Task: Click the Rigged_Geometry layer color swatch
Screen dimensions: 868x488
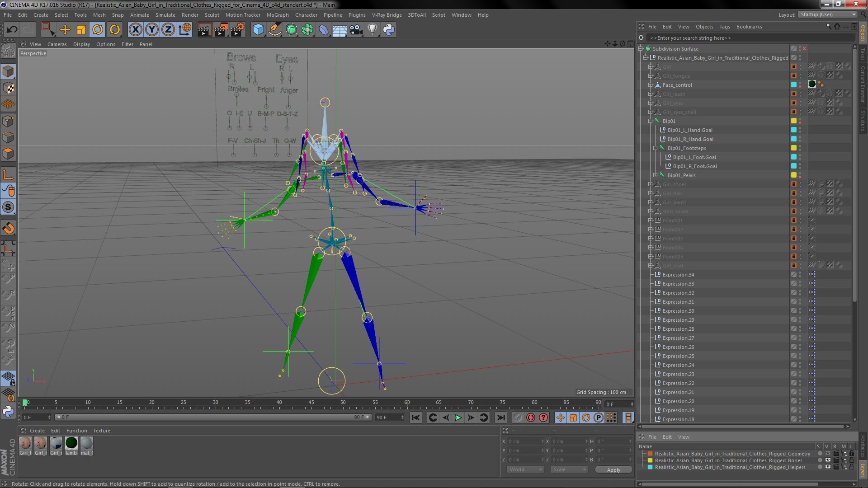Action: pyautogui.click(x=650, y=454)
